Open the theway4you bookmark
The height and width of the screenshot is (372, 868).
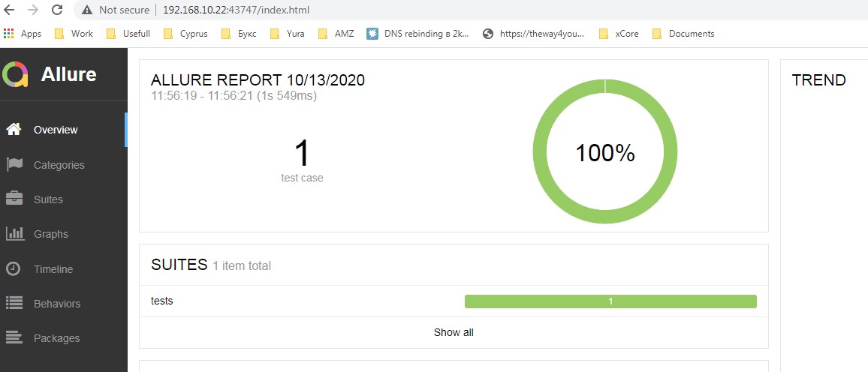click(534, 34)
